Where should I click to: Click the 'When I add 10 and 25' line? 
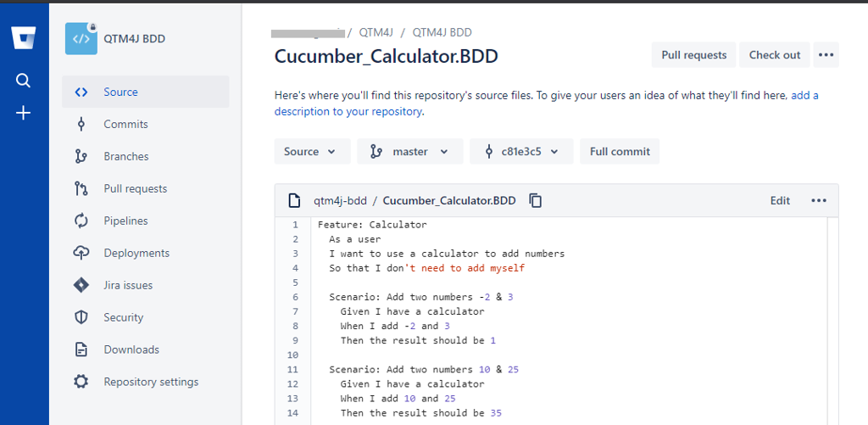(x=398, y=399)
